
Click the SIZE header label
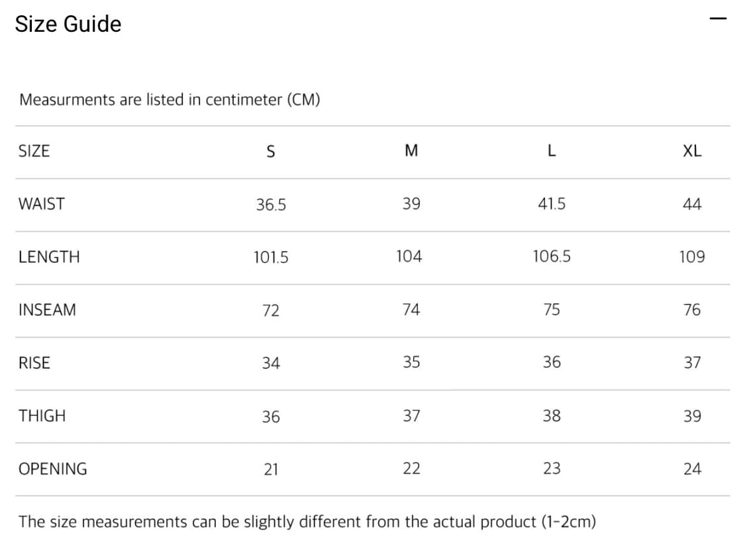click(34, 151)
